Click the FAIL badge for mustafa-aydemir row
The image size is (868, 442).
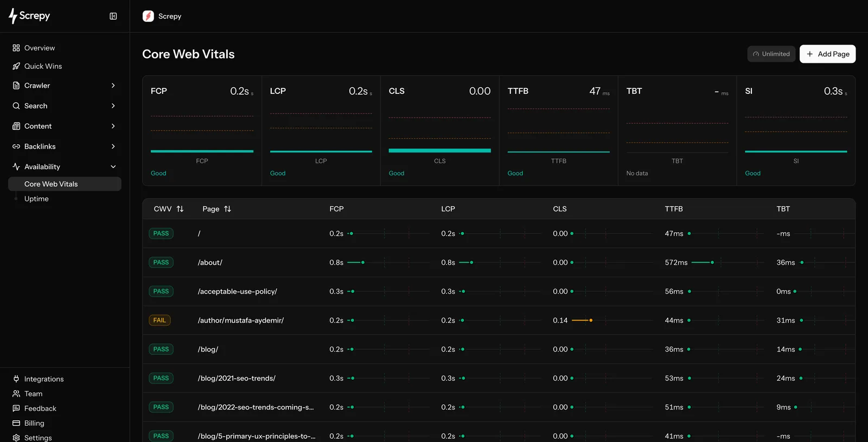coord(159,321)
